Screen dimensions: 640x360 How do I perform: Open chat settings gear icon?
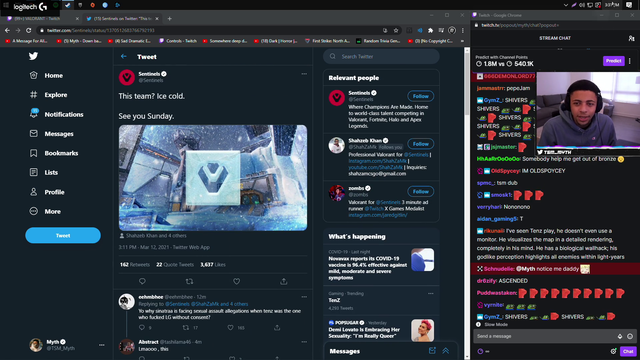(x=613, y=351)
